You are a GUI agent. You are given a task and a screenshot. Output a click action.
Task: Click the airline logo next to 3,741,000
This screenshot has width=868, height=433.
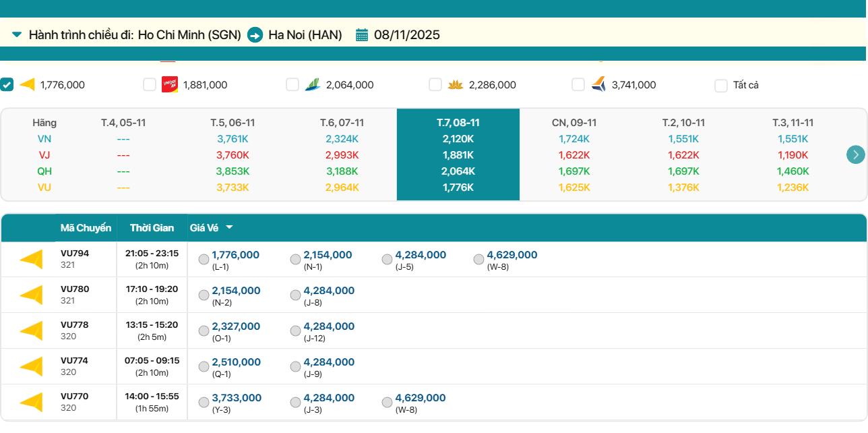click(598, 84)
